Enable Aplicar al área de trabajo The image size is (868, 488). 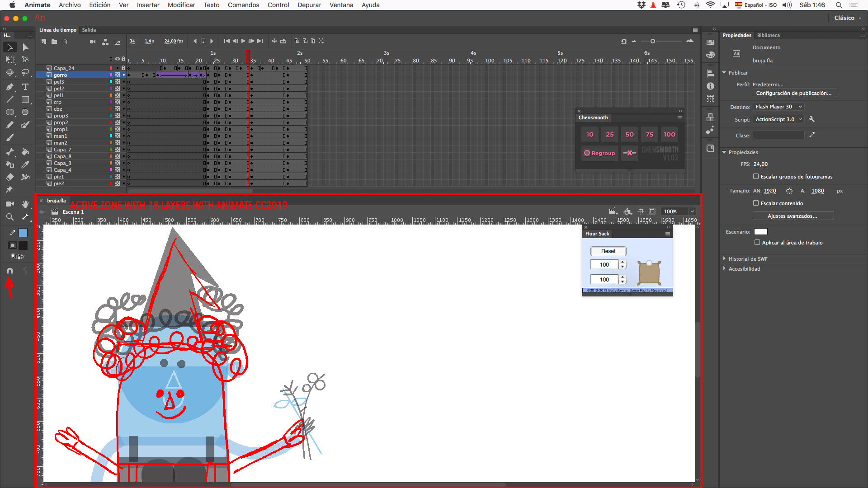757,243
